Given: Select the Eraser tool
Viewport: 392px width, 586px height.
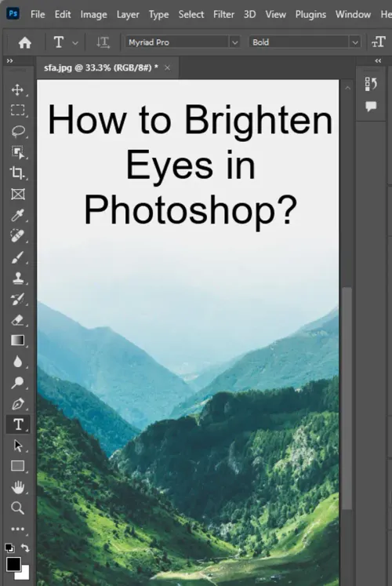Looking at the screenshot, I should point(17,320).
